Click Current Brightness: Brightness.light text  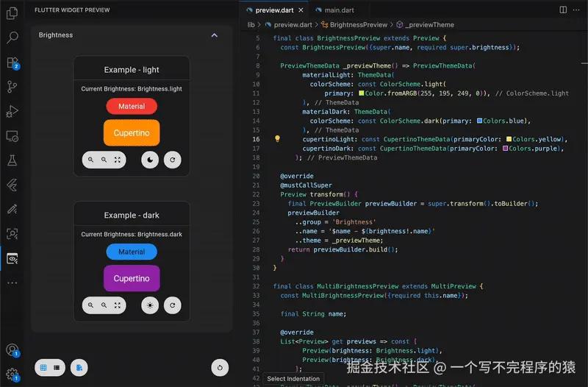point(132,89)
